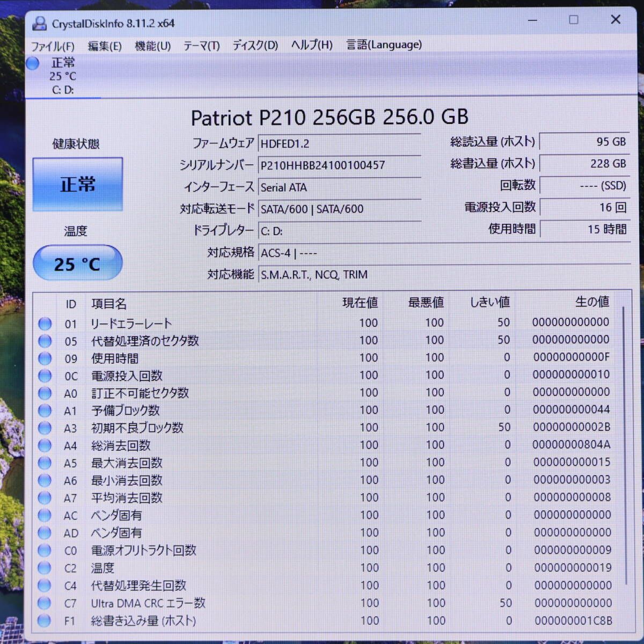Click the 総読込量 value 95 GB
This screenshot has width=644, height=644.
tap(584, 142)
